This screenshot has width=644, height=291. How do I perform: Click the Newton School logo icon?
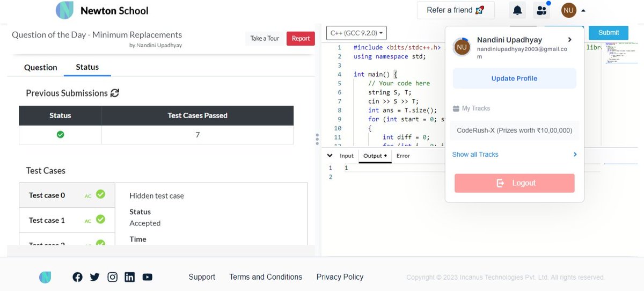pos(65,10)
